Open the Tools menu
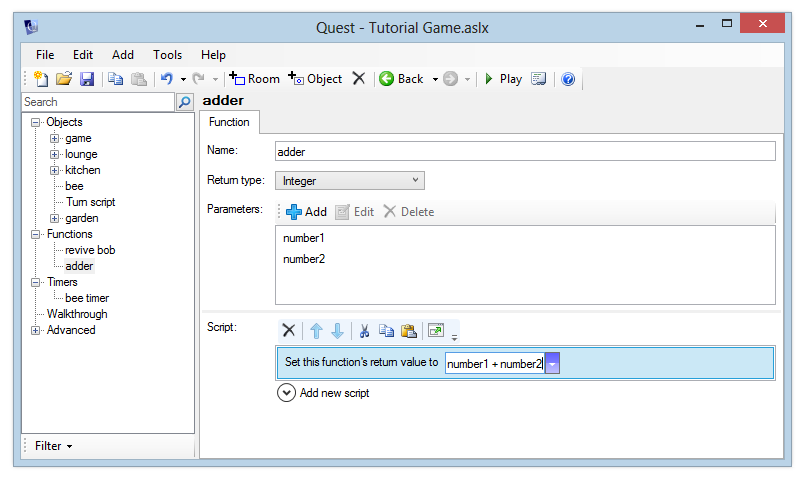Viewport: 805px width, 482px height. tap(167, 55)
